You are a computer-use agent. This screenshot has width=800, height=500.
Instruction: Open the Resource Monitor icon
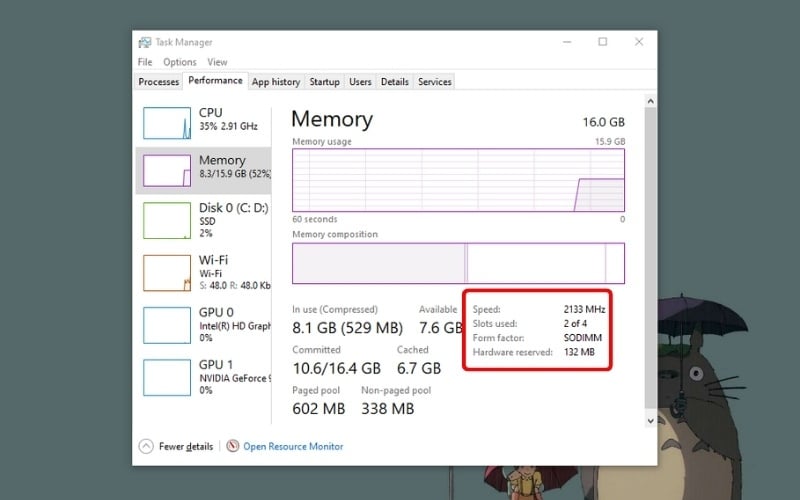coord(233,446)
